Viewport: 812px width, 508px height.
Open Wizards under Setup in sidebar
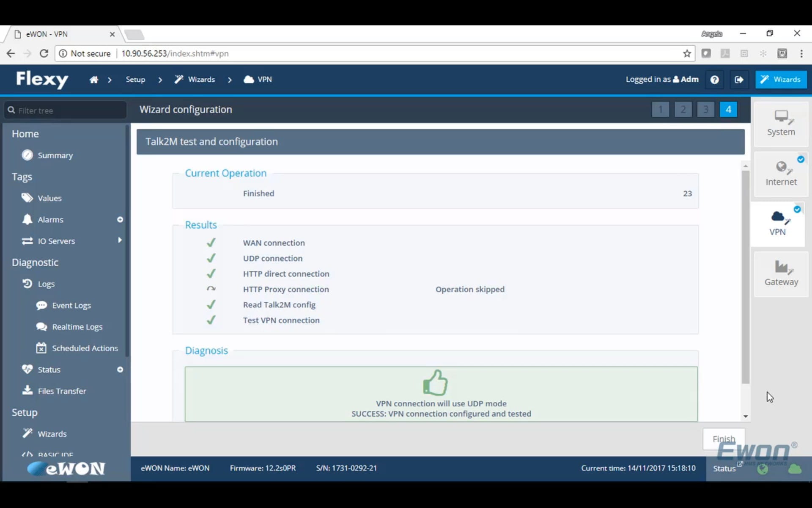(x=52, y=434)
